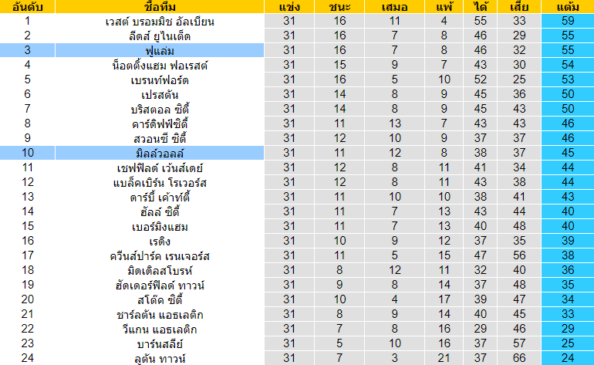Click goals against 57 for บาร์นสลีย์
The height and width of the screenshot is (365, 594).
pyautogui.click(x=519, y=343)
